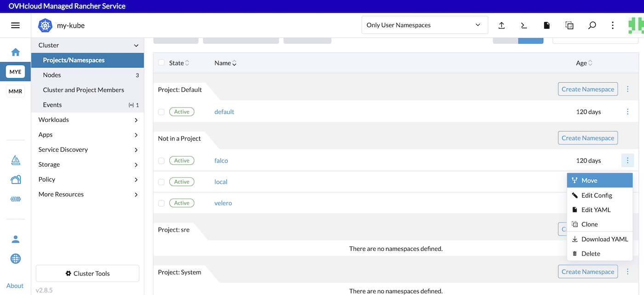Open the user avatar icon in sidebar
Viewport: 644px width, 295px height.
click(15, 239)
